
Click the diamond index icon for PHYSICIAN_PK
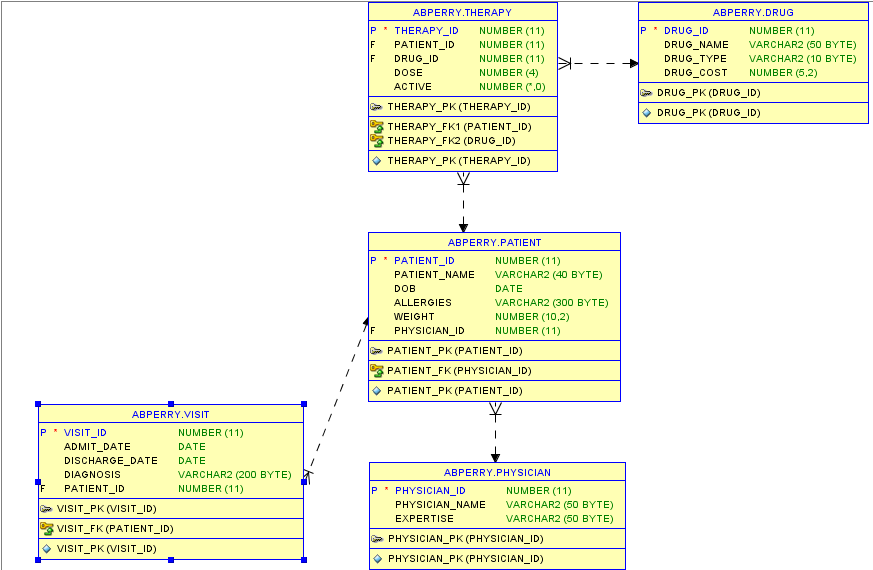pyautogui.click(x=378, y=559)
